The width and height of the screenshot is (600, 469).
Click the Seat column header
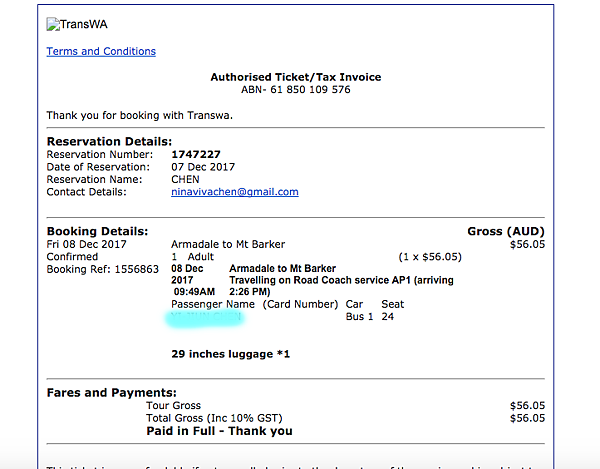[x=393, y=304]
